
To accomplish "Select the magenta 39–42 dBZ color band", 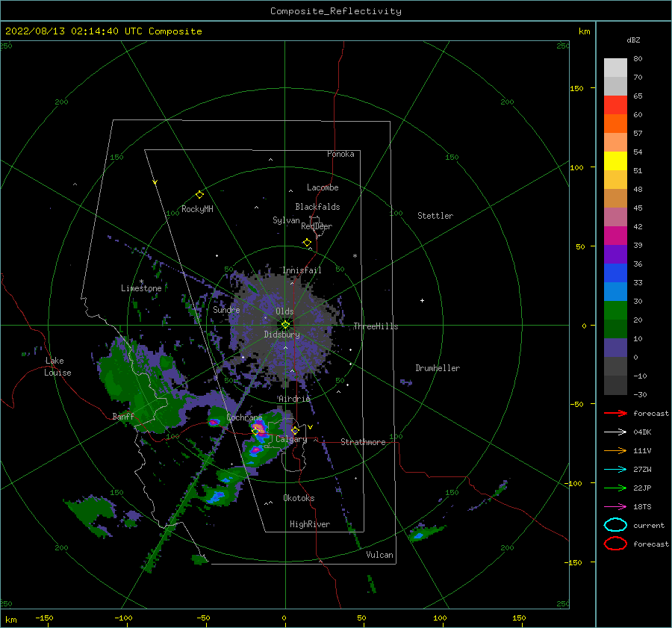I will [615, 236].
